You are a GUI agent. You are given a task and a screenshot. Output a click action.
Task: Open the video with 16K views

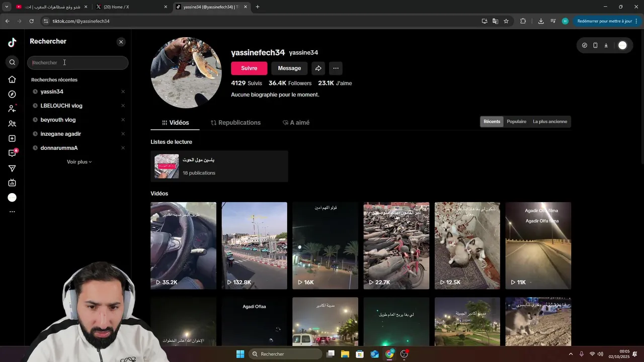pyautogui.click(x=326, y=246)
